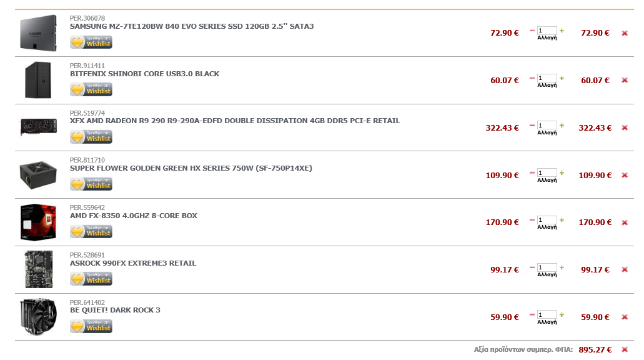Add Bitfenix Shinobi case to Wishlist

tap(91, 89)
